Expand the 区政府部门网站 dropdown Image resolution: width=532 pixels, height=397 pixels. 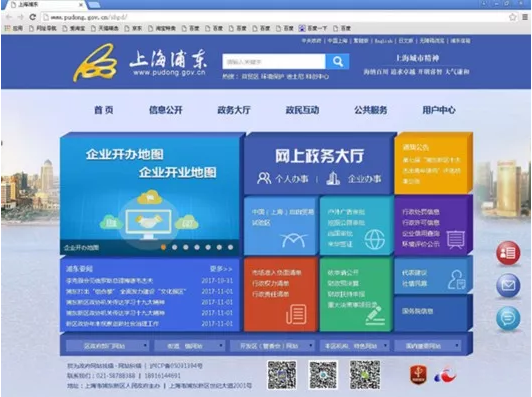point(107,346)
